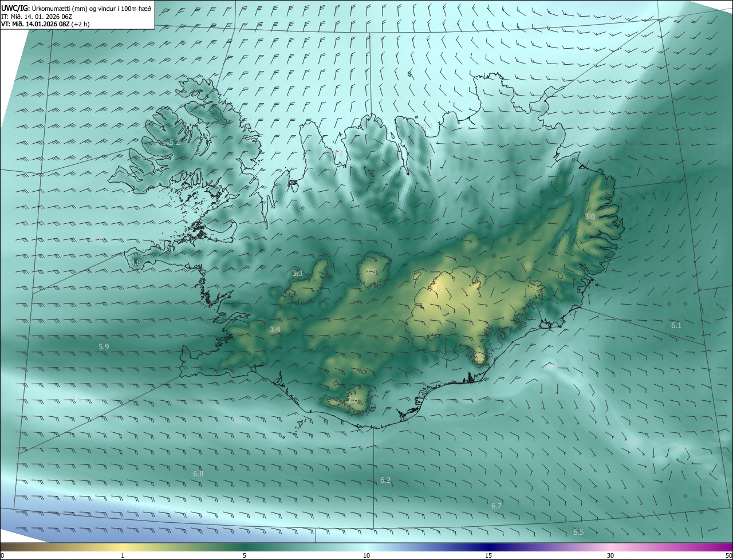733x560 pixels.
Task: Click the 2.8 value label on the southern glacier
Action: pyautogui.click(x=353, y=400)
